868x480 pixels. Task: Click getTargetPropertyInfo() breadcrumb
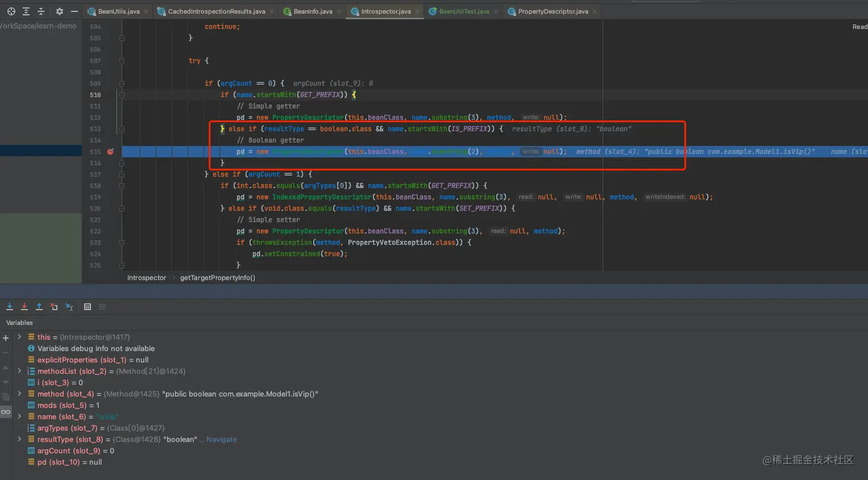tap(218, 278)
